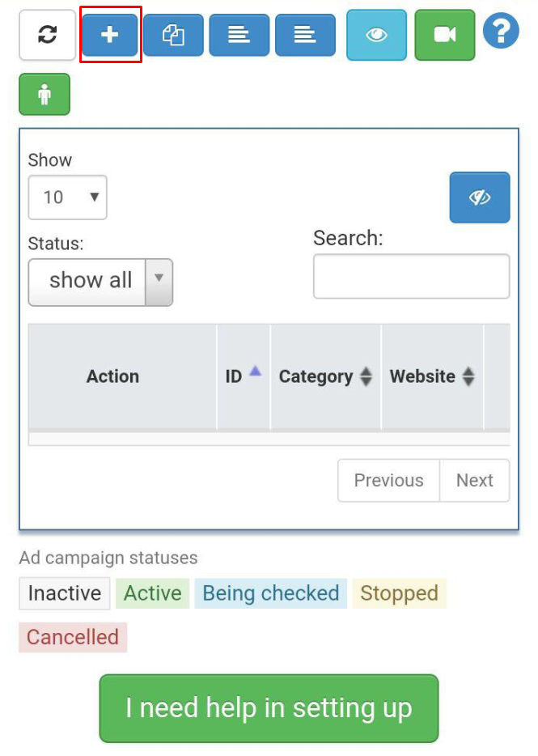538x756 pixels.
Task: Click the second blue text-lines icon
Action: tap(305, 35)
